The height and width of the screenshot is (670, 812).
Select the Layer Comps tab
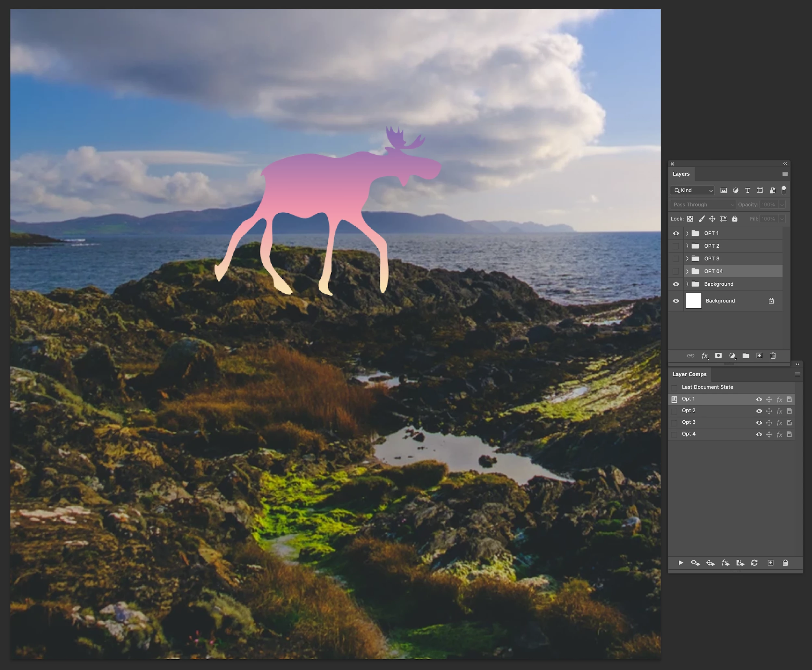point(689,374)
